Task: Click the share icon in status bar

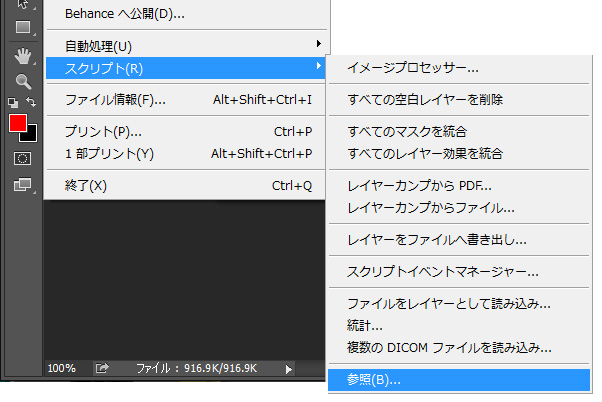Action: click(102, 368)
